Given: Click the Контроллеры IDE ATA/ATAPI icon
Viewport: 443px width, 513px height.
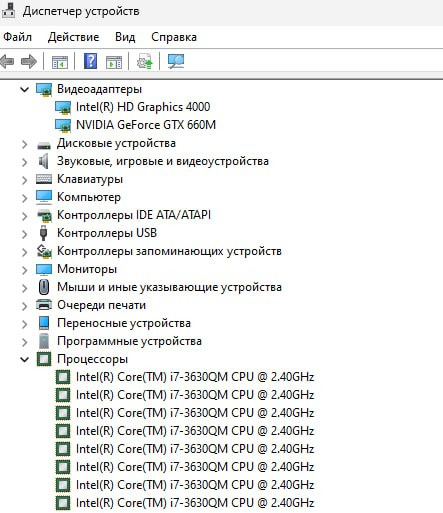Looking at the screenshot, I should coord(44,215).
